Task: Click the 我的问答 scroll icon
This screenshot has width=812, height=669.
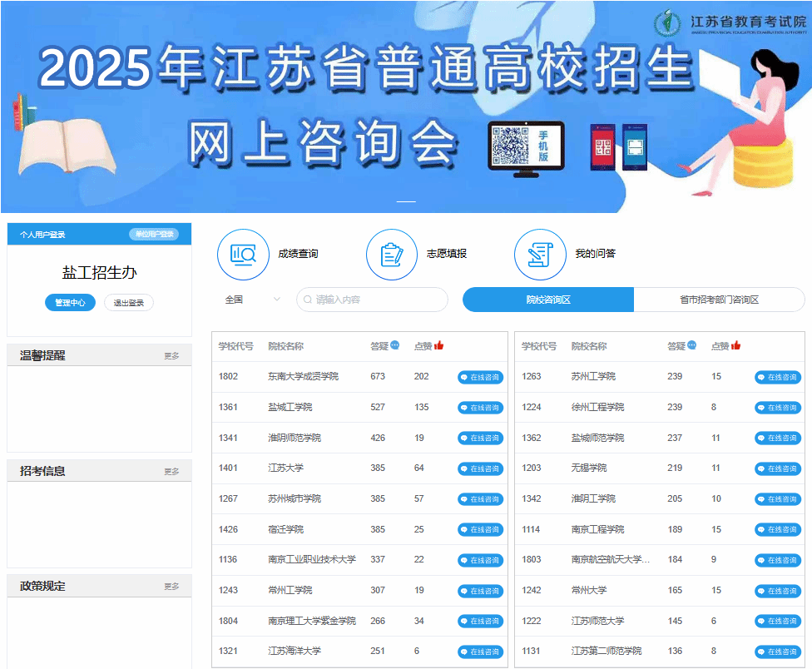Action: (x=540, y=255)
